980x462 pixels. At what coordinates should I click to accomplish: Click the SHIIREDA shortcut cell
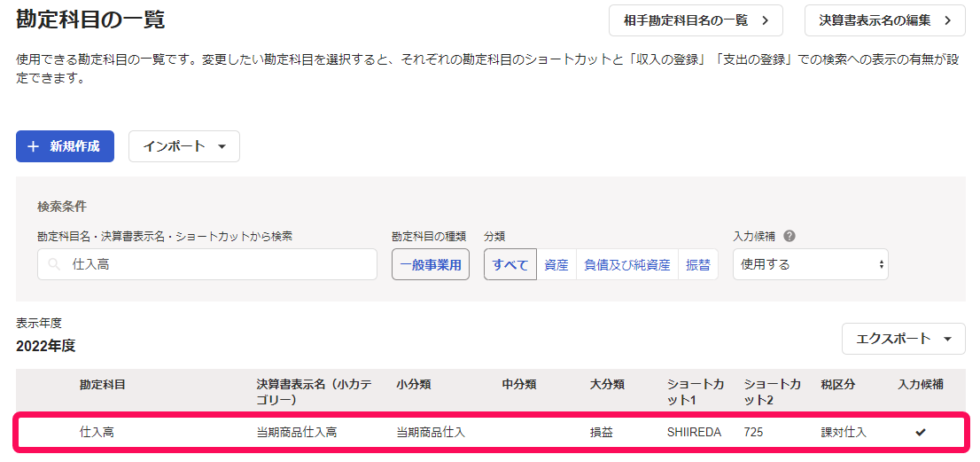(x=694, y=432)
